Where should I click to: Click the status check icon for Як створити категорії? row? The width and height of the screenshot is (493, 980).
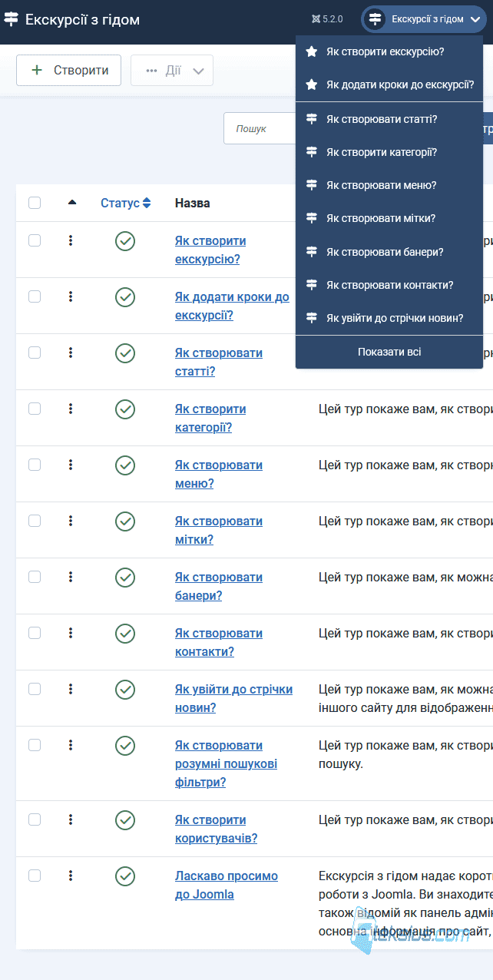tap(125, 409)
